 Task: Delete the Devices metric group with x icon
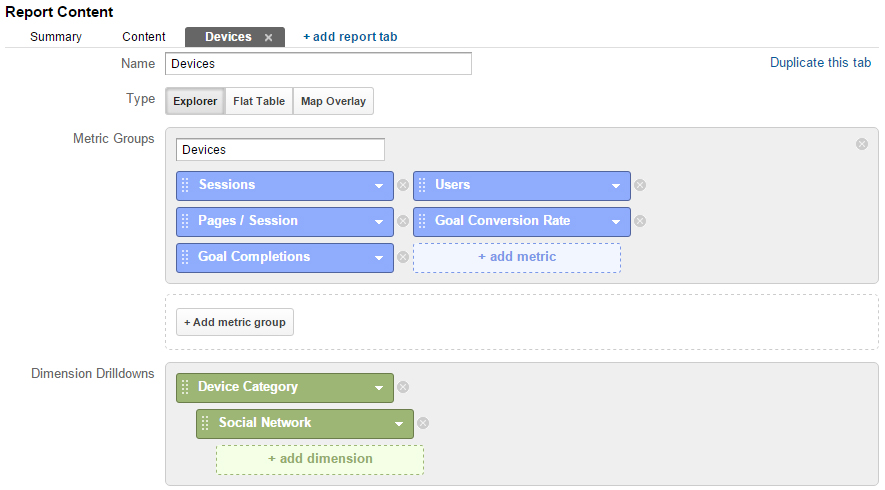[861, 145]
